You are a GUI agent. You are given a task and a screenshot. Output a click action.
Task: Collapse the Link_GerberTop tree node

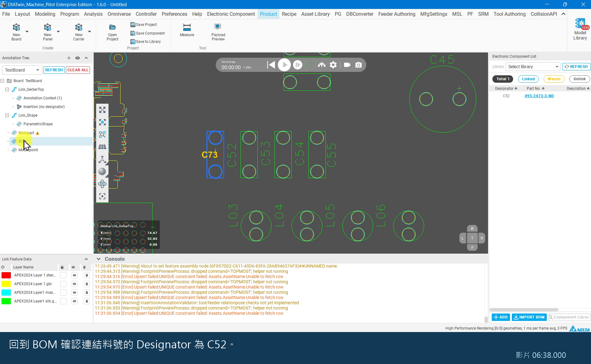(x=7, y=89)
